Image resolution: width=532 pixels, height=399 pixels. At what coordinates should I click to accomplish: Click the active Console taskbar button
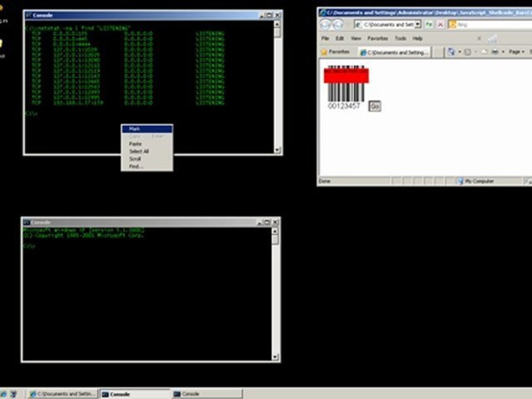point(135,394)
